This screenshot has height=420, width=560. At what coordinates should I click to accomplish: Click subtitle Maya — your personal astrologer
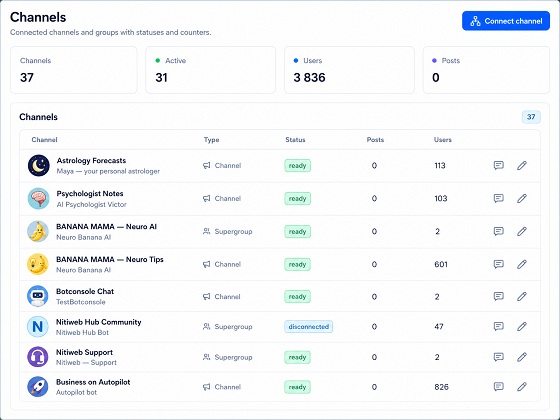[108, 171]
